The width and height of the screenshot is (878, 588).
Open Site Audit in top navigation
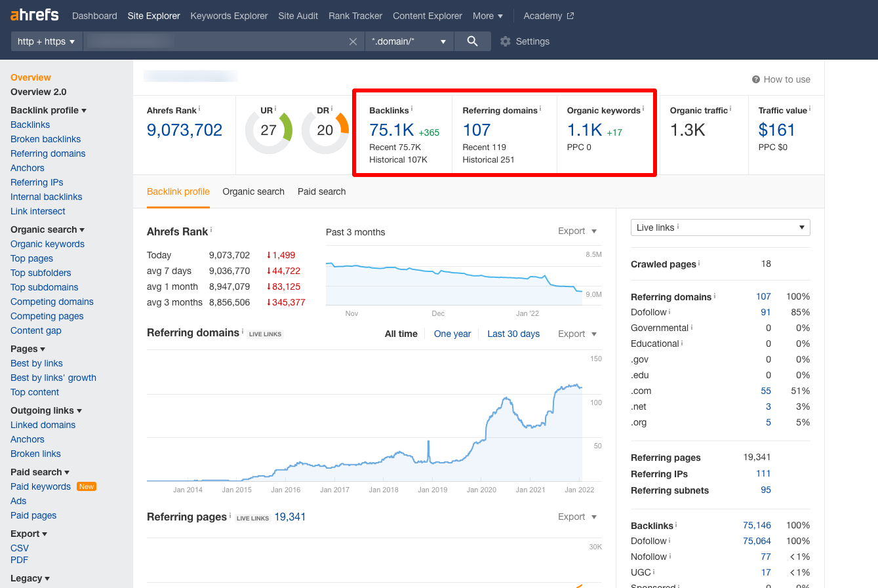click(298, 16)
